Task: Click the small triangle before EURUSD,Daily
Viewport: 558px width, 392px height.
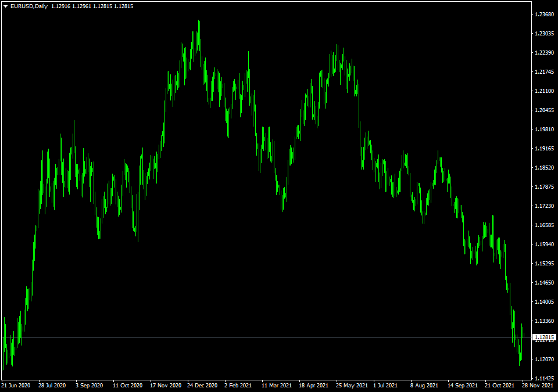Action: tap(5, 6)
